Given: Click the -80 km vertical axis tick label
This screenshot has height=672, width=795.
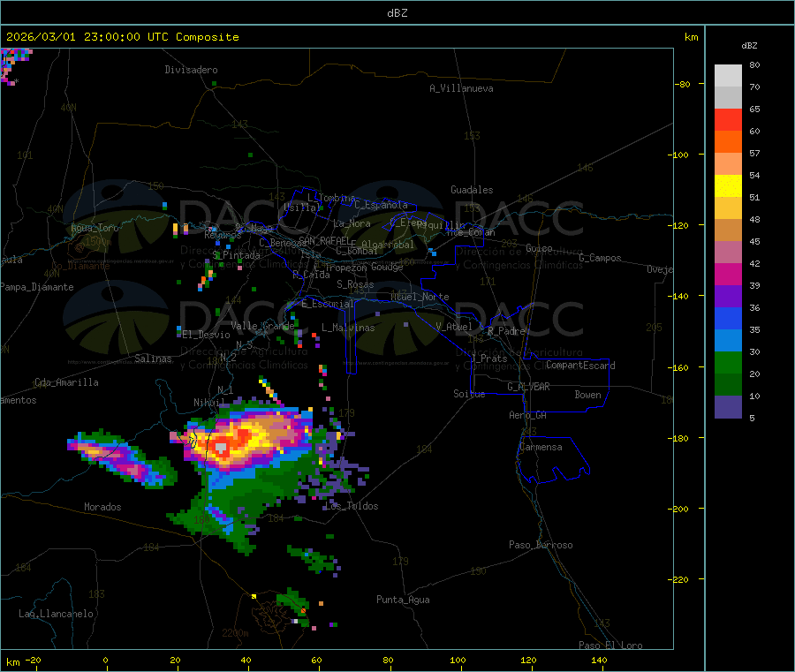Looking at the screenshot, I should (x=683, y=84).
